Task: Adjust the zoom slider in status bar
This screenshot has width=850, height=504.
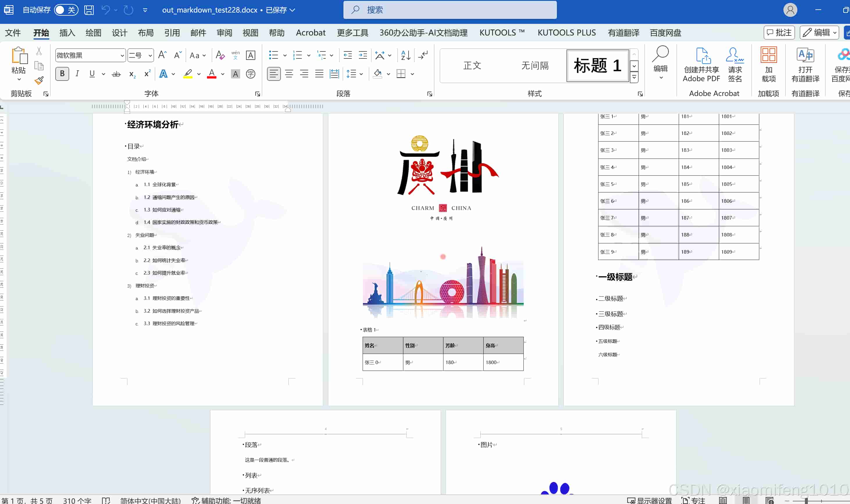Action: click(x=806, y=501)
